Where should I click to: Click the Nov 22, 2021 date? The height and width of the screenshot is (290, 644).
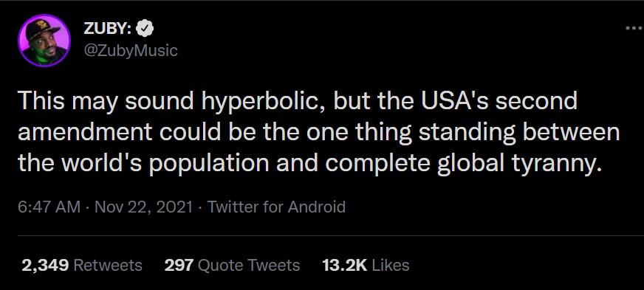pos(144,207)
